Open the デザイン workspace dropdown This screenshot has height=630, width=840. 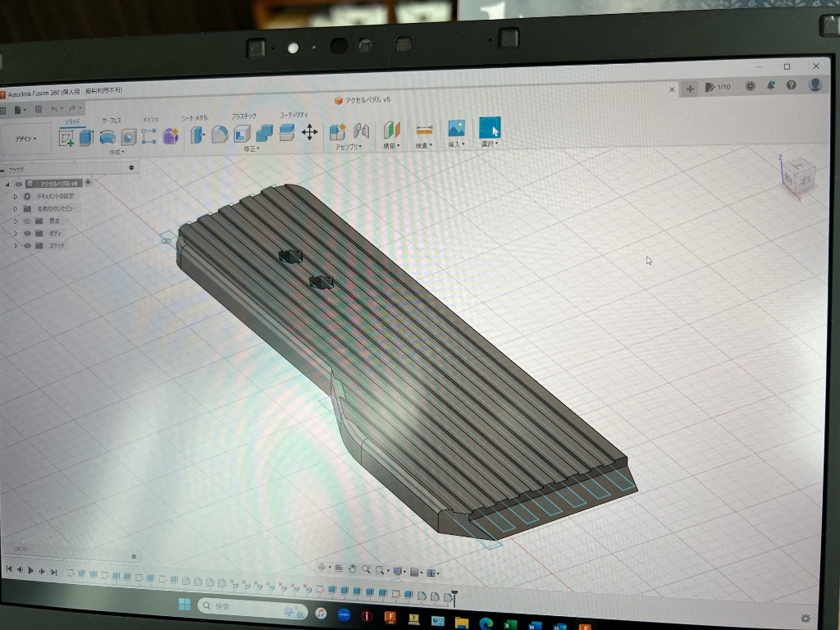click(25, 139)
